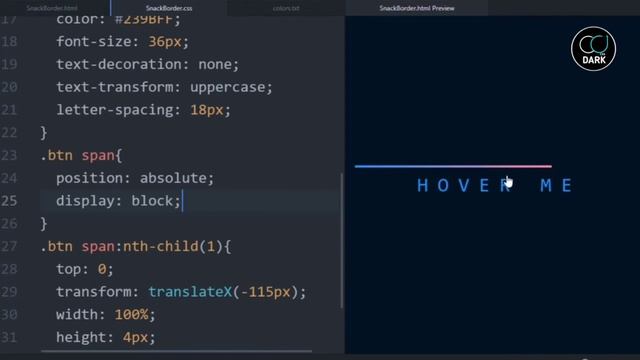Click the DARK channel logo
The image size is (640, 360).
coord(593,49)
